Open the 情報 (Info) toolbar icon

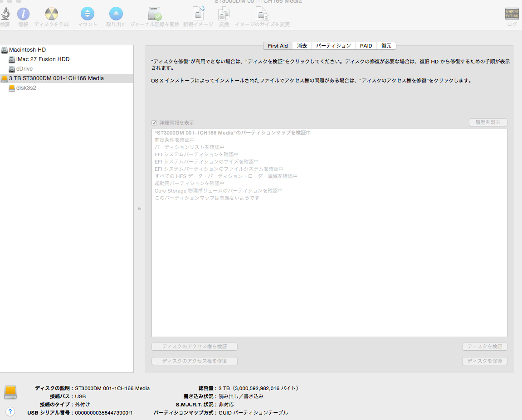pos(23,14)
